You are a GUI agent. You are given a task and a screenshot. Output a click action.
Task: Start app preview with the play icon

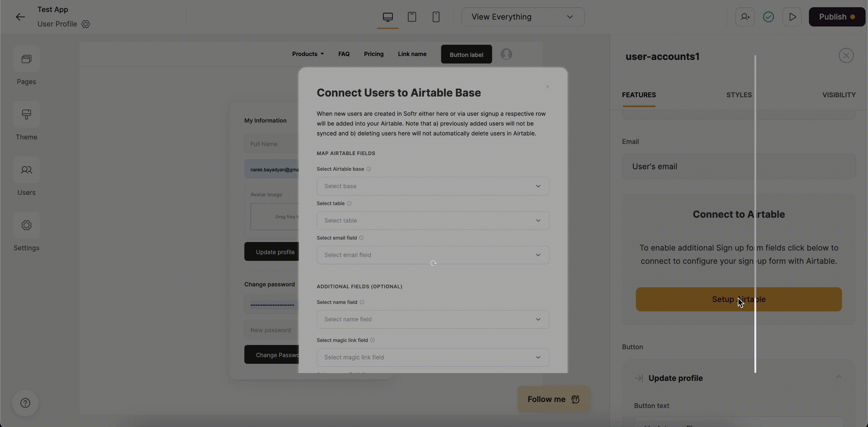coord(792,17)
